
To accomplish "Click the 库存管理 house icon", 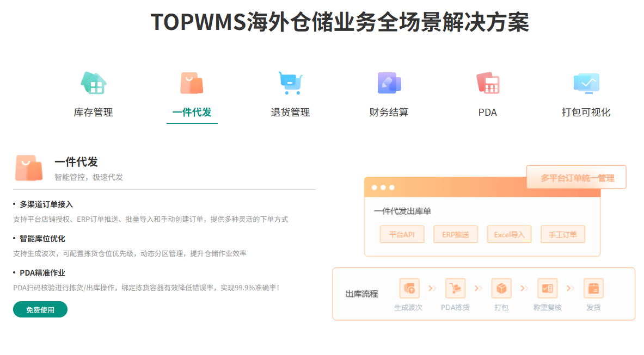I will [93, 83].
